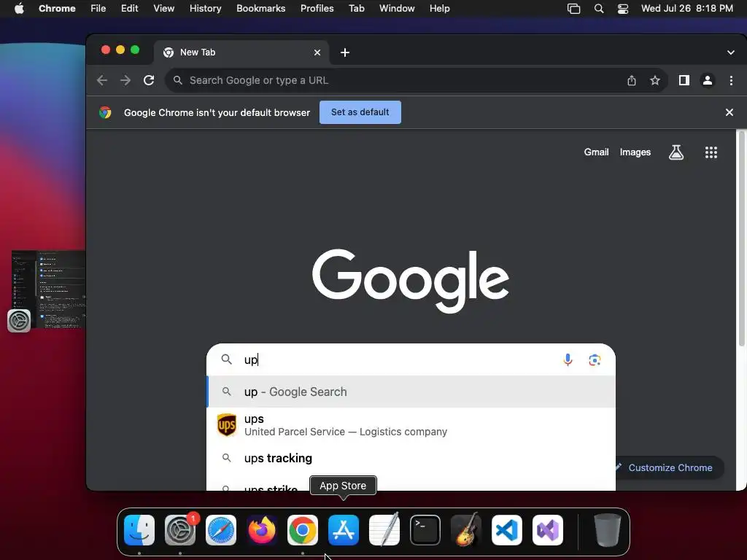The width and height of the screenshot is (747, 560).
Task: Click the date and time in menu bar
Action: (687, 9)
